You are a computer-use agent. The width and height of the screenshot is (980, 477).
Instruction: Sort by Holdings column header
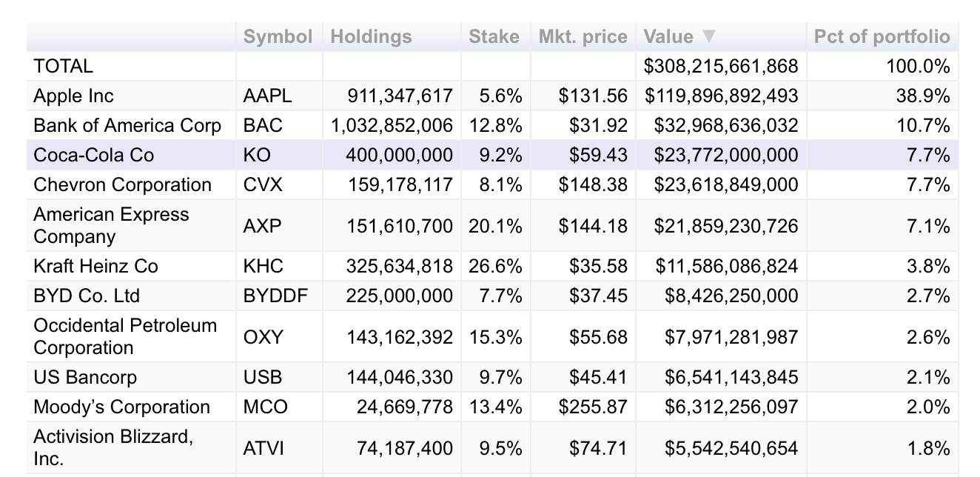(x=371, y=36)
